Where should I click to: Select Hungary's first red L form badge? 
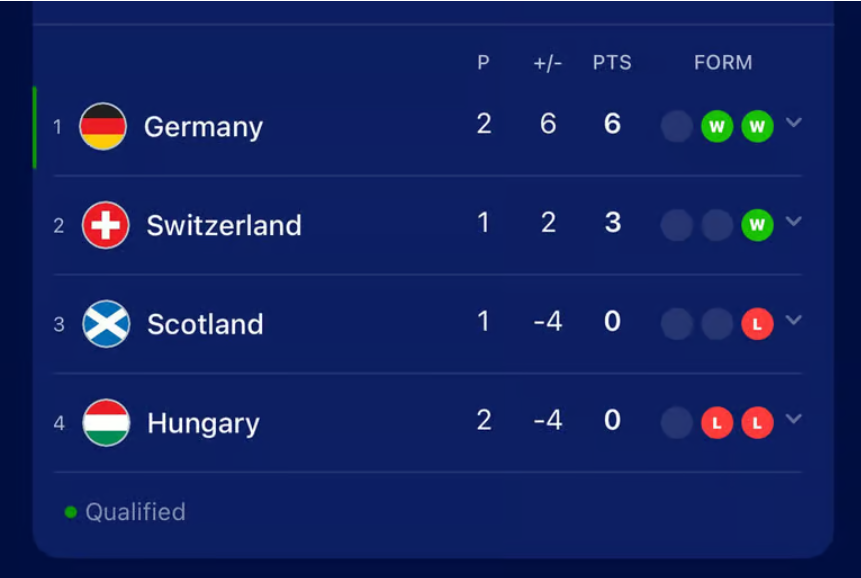pos(717,423)
